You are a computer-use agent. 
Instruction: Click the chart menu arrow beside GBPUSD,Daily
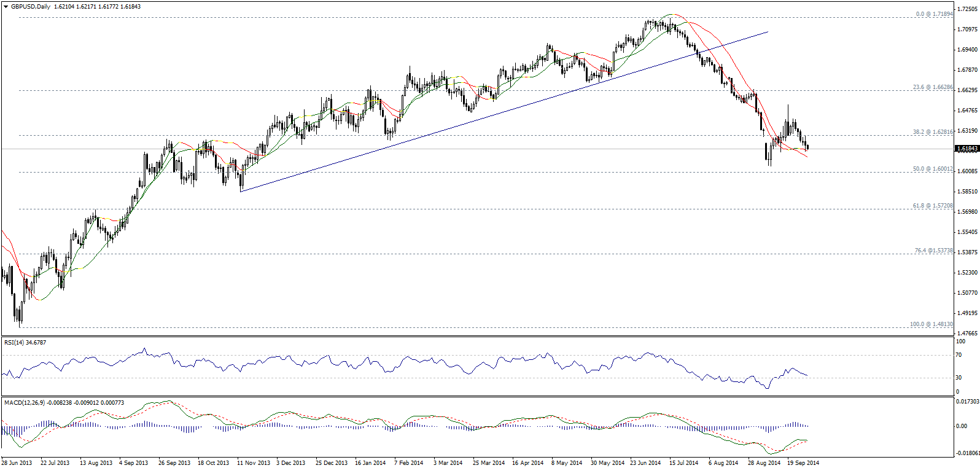click(x=6, y=7)
